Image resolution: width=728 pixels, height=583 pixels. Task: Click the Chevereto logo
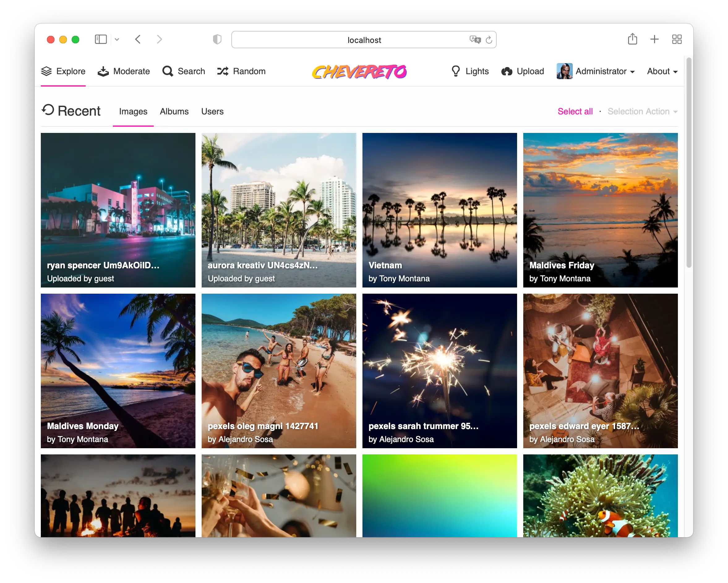click(359, 71)
